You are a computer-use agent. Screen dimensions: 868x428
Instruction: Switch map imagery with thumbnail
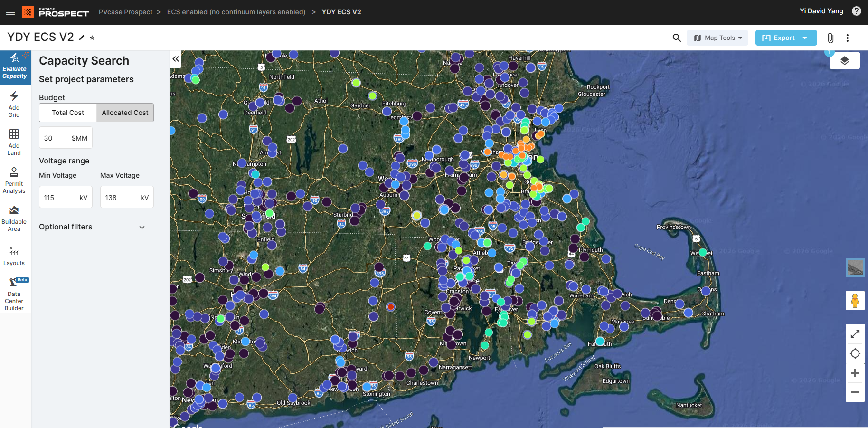pyautogui.click(x=855, y=267)
